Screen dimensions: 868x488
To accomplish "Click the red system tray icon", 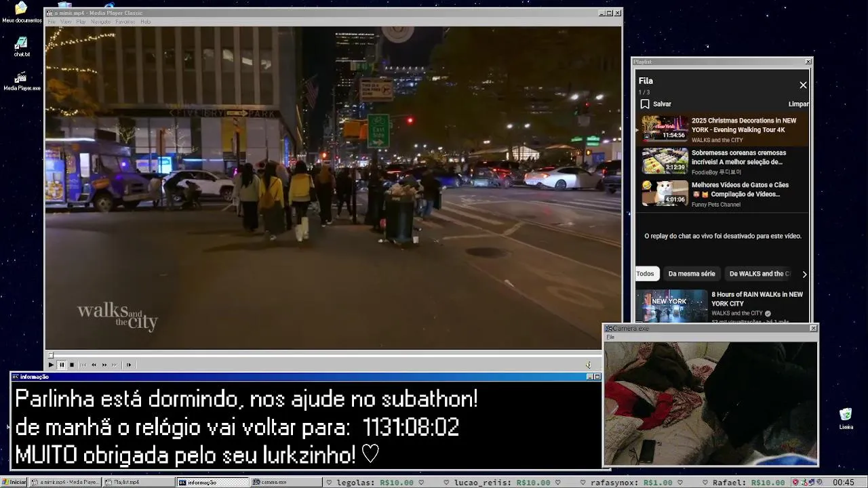I will click(795, 483).
